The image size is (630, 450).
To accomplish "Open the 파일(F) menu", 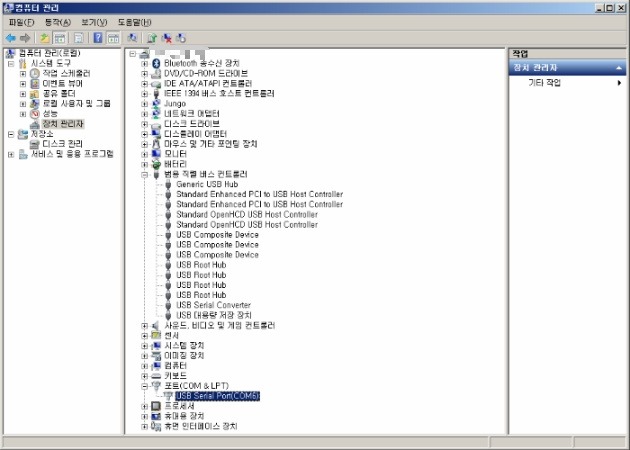I will (x=21, y=22).
